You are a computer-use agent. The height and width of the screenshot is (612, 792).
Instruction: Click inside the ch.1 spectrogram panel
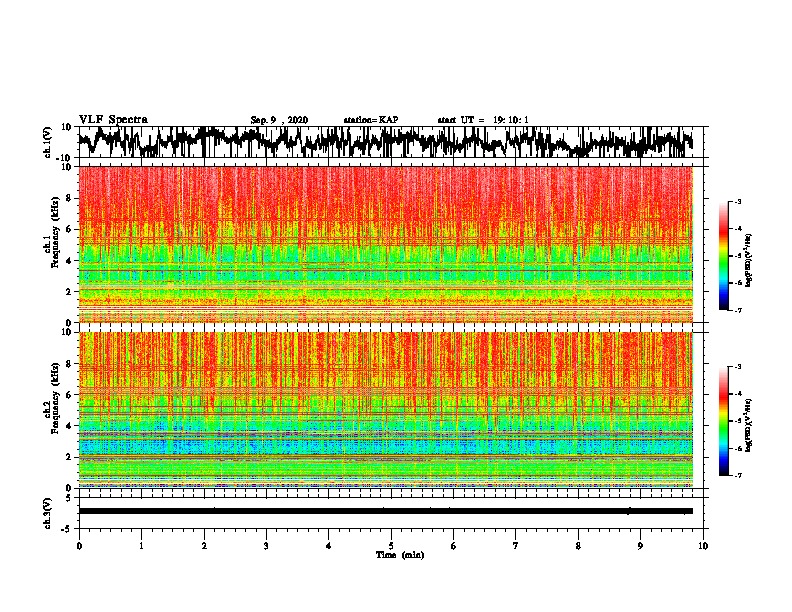point(386,244)
